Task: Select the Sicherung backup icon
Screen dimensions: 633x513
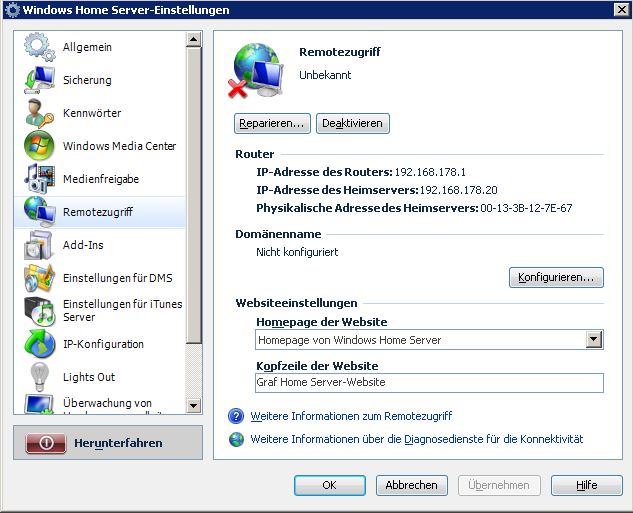Action: click(x=39, y=80)
